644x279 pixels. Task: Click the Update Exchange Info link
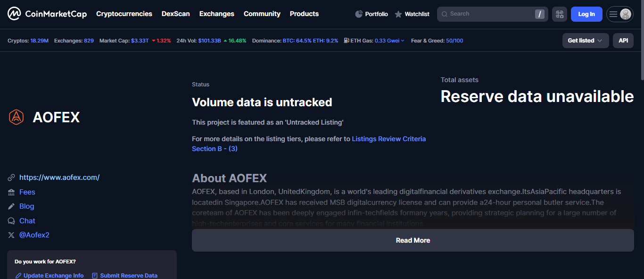pos(54,276)
